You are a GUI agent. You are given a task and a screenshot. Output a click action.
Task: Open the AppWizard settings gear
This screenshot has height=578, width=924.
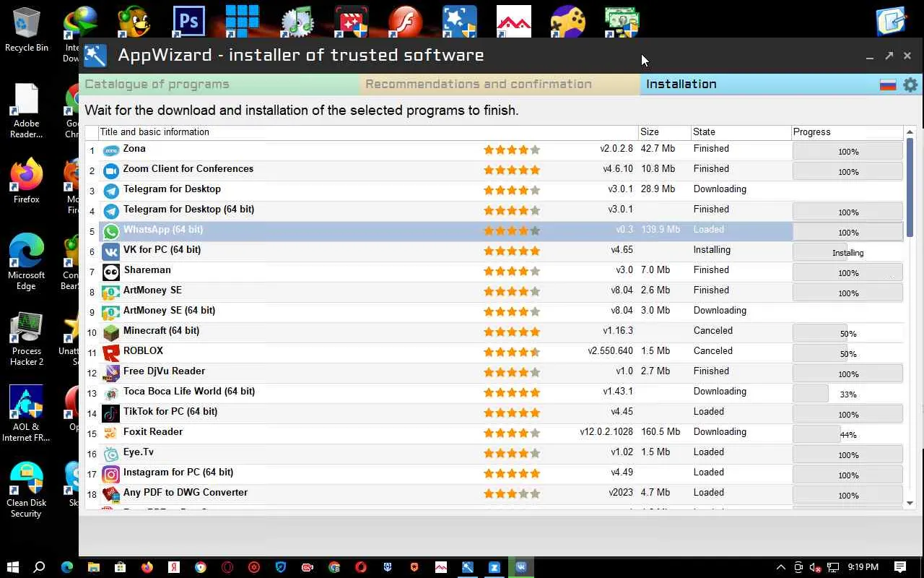coord(910,85)
